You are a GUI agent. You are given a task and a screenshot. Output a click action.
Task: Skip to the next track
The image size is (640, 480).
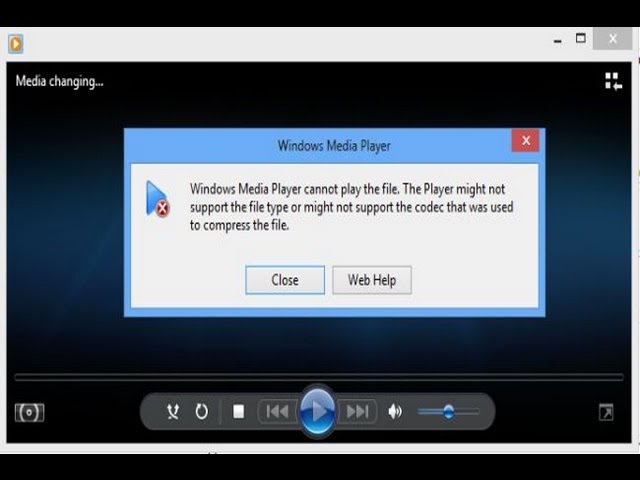pos(357,411)
